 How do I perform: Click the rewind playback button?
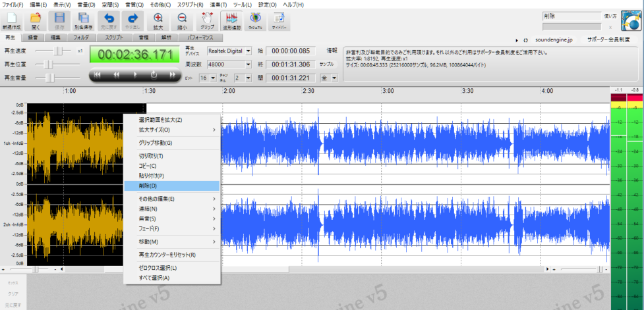[x=117, y=74]
